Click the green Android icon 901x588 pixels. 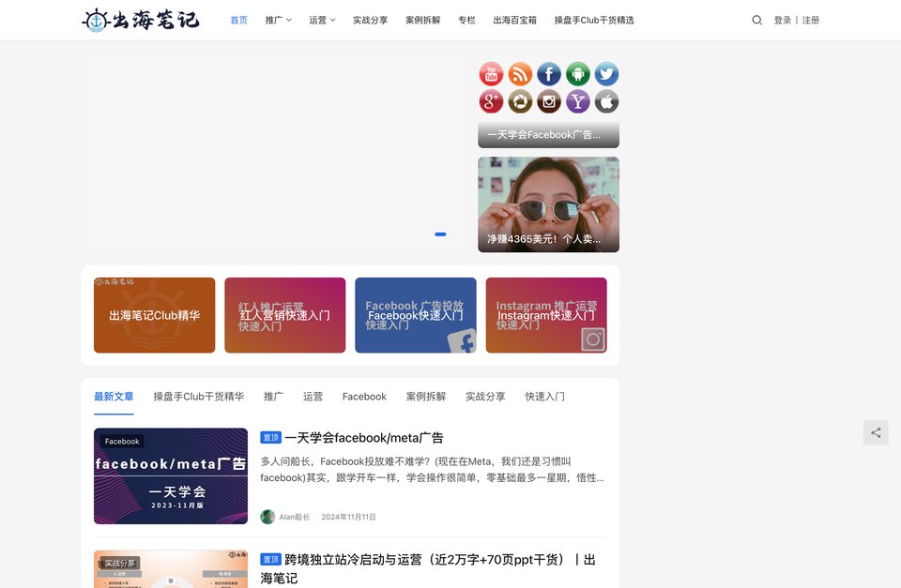[x=577, y=74]
